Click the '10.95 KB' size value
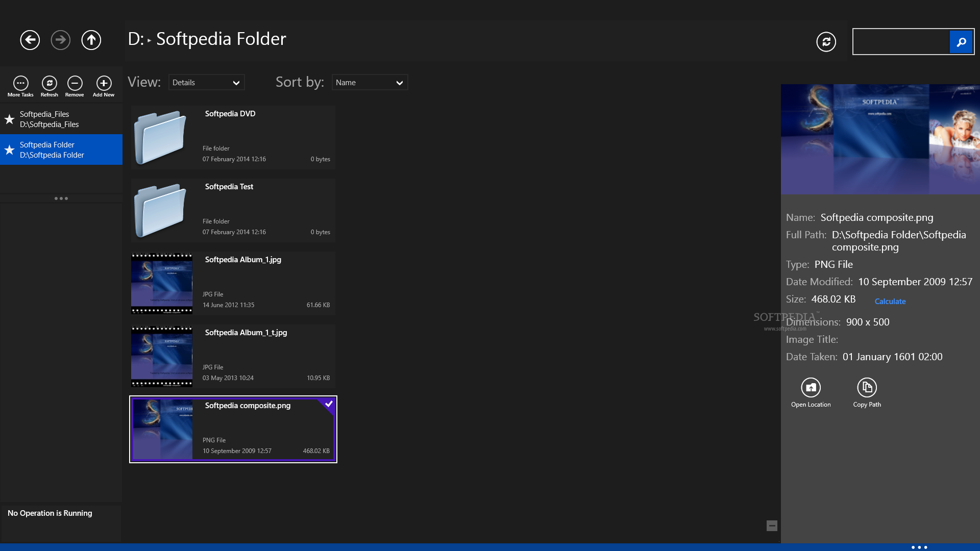980x551 pixels. 318,378
